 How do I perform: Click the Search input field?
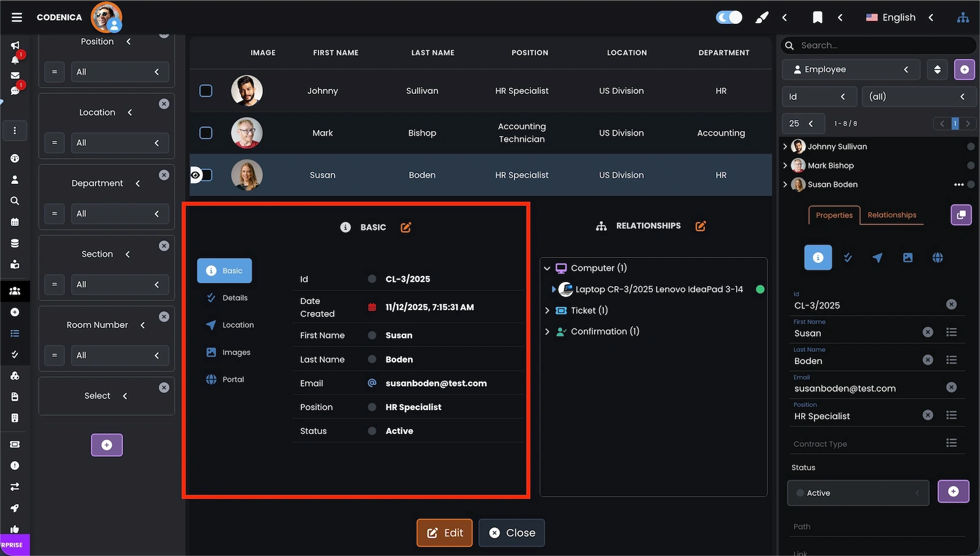pyautogui.click(x=882, y=45)
